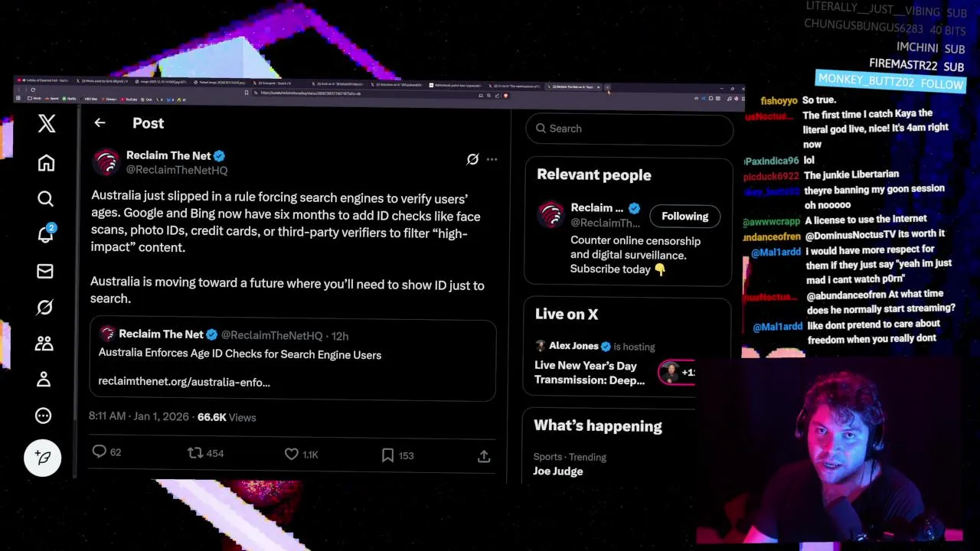Reload the page in the browser
The image size is (980, 551).
(33, 90)
